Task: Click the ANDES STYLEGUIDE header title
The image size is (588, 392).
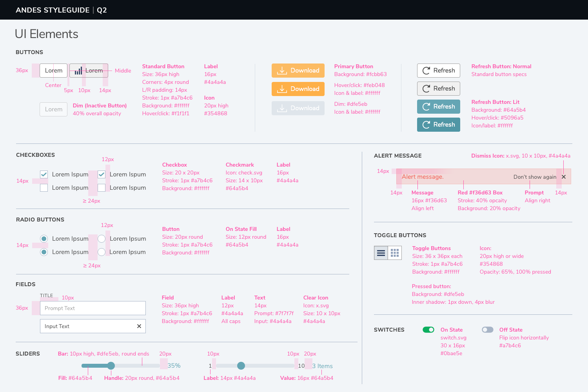Action: (x=53, y=10)
